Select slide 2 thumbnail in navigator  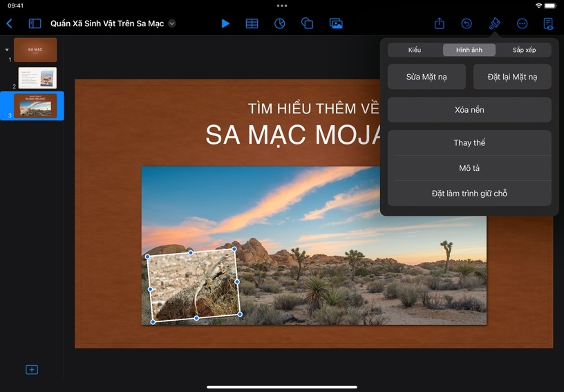tap(37, 77)
